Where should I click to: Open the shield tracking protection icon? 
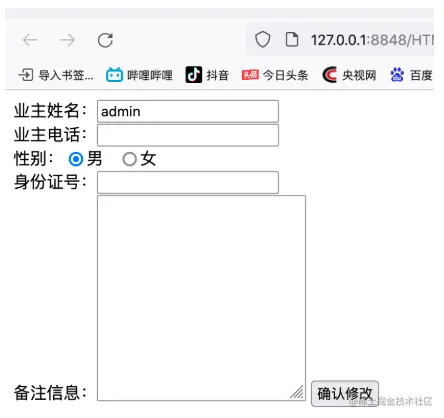click(262, 40)
